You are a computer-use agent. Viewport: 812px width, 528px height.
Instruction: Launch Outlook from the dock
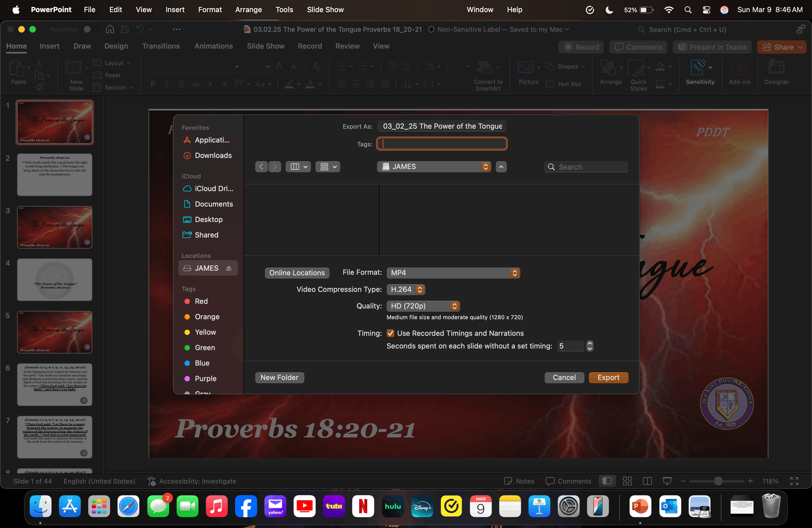[x=670, y=506]
